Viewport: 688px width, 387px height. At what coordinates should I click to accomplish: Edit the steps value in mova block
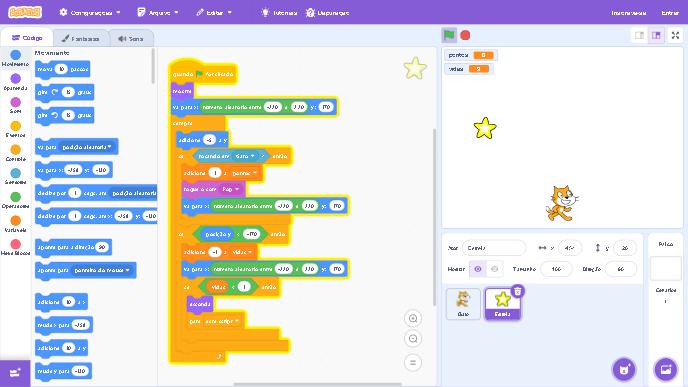point(62,69)
